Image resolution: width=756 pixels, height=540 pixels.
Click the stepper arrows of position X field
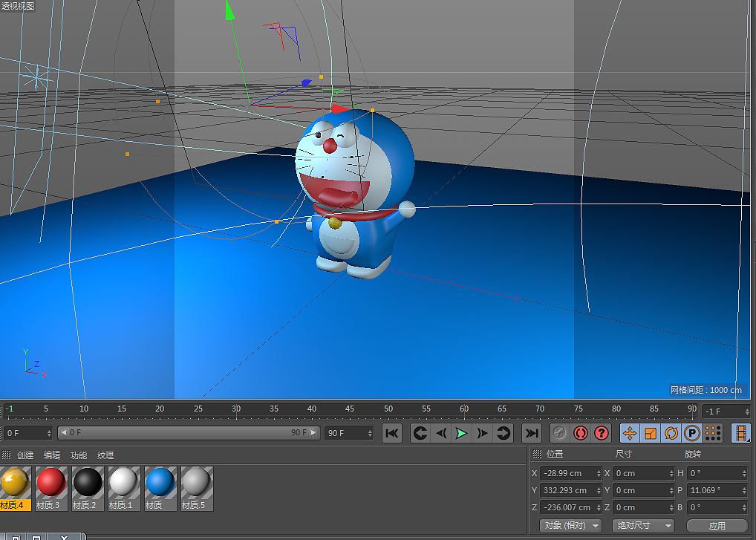pos(599,473)
